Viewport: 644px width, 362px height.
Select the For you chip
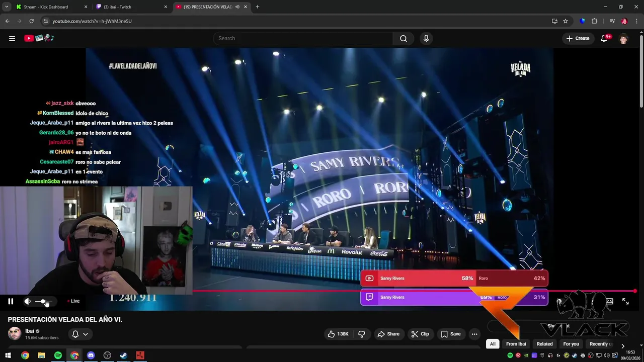[x=571, y=344]
